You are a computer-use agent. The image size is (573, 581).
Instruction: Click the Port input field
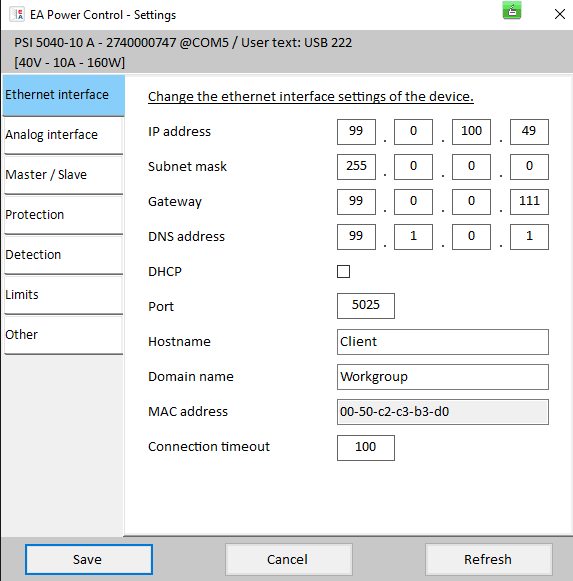pyautogui.click(x=366, y=306)
